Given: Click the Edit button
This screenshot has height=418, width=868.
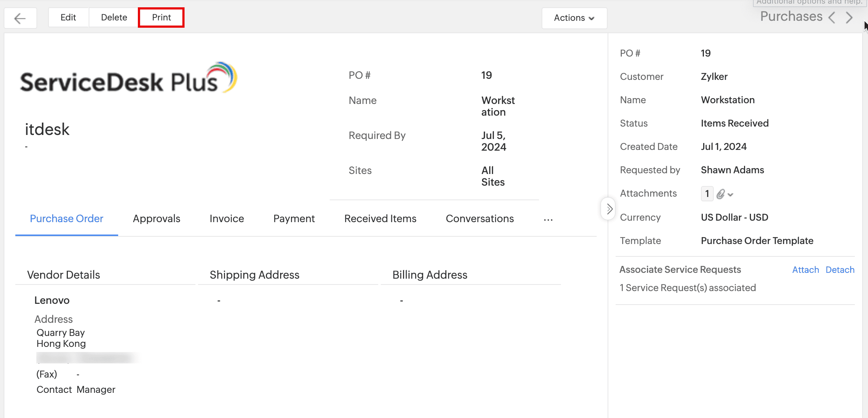Looking at the screenshot, I should point(68,18).
